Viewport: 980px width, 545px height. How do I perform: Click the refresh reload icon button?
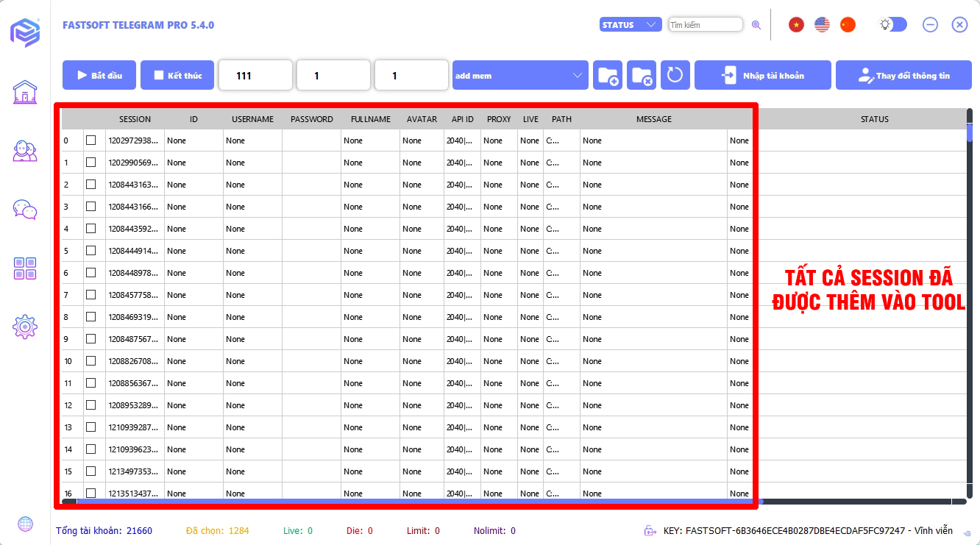(x=675, y=75)
